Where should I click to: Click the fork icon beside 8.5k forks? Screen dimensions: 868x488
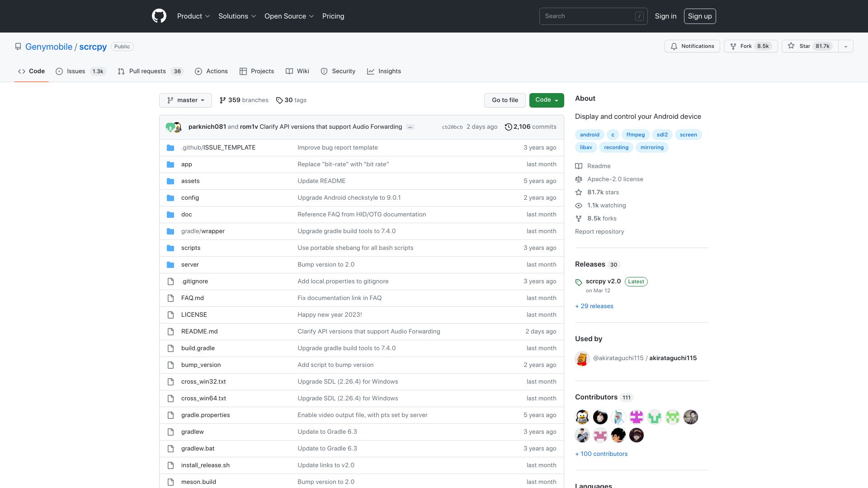pos(579,219)
